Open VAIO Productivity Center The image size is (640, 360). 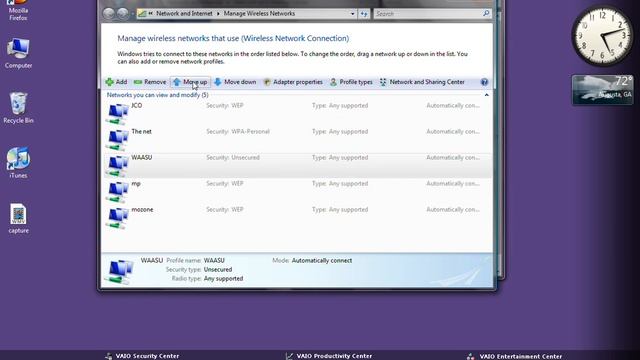click(x=329, y=356)
